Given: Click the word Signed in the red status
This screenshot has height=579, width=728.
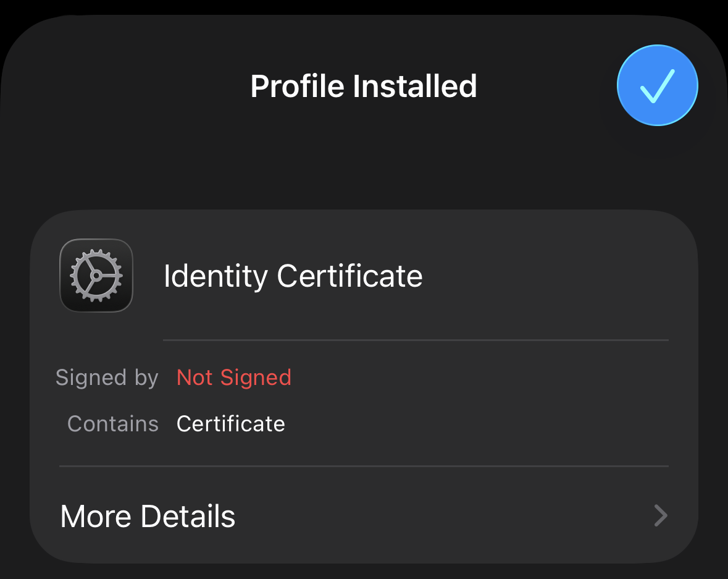Looking at the screenshot, I should click(x=256, y=378).
